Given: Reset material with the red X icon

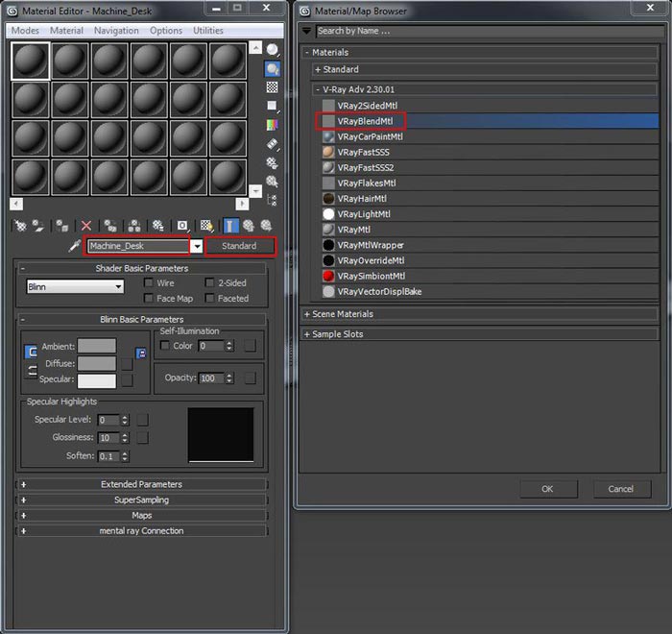Looking at the screenshot, I should coord(86,225).
